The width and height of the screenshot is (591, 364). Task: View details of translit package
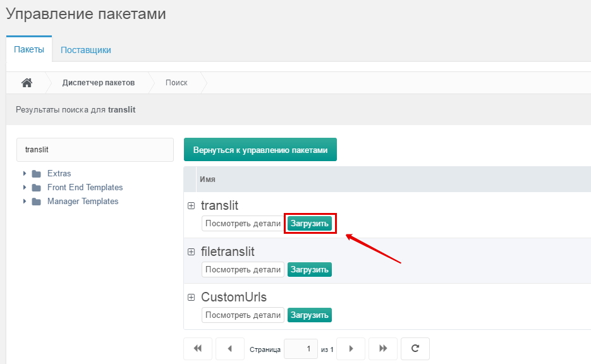pyautogui.click(x=243, y=224)
